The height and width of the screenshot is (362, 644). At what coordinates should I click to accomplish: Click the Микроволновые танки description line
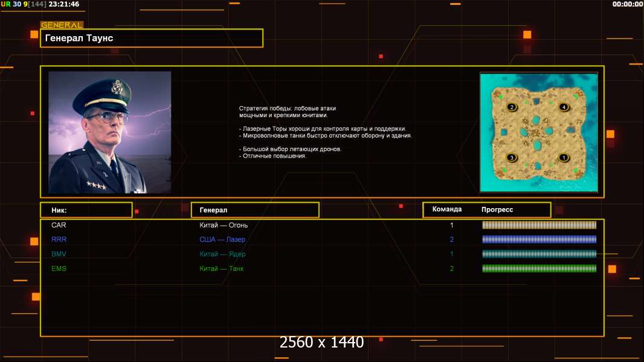point(325,136)
